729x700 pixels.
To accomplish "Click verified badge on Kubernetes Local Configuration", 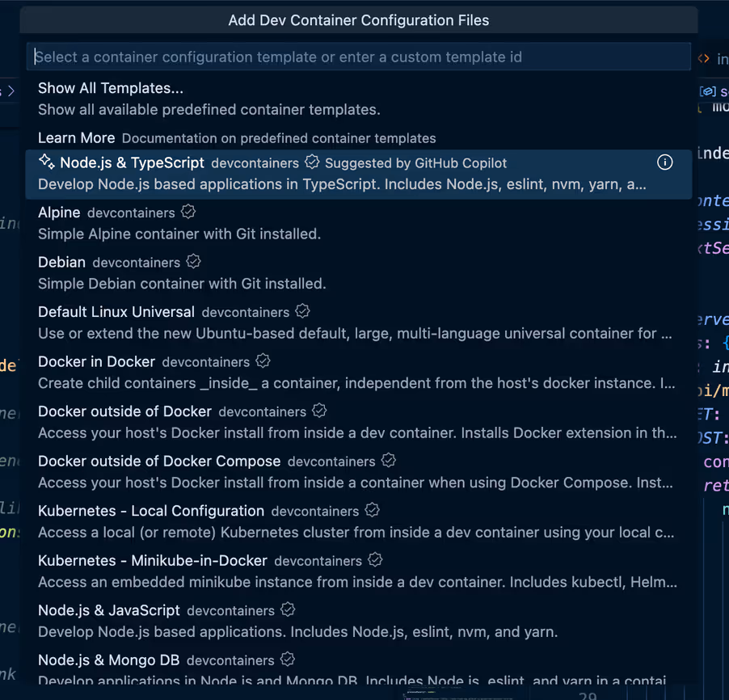I will click(373, 510).
